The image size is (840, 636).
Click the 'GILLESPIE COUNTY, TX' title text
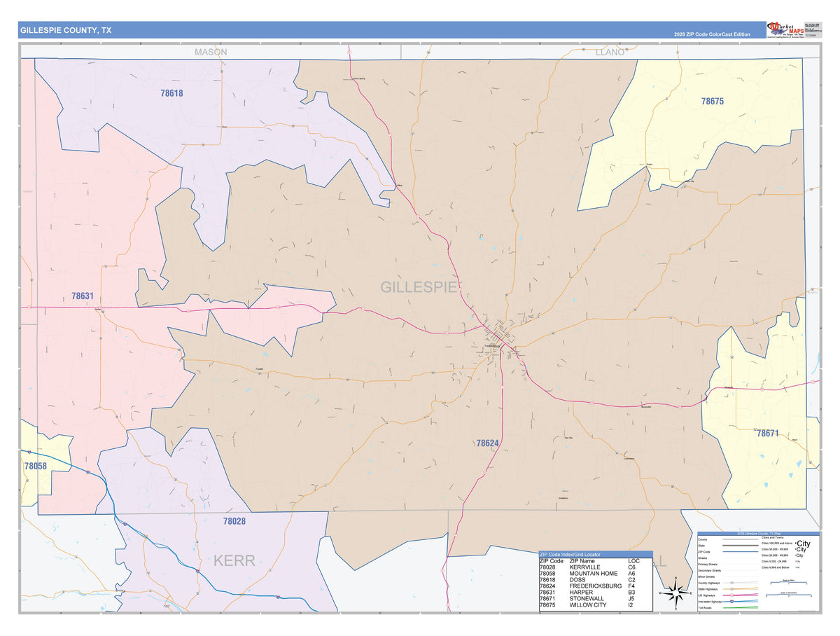click(x=66, y=30)
